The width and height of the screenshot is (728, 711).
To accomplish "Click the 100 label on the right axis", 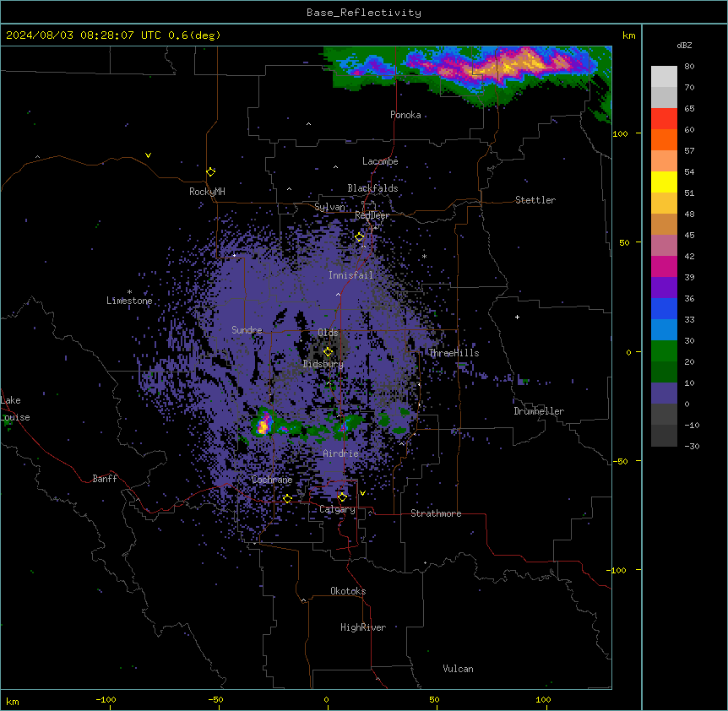I will click(620, 133).
